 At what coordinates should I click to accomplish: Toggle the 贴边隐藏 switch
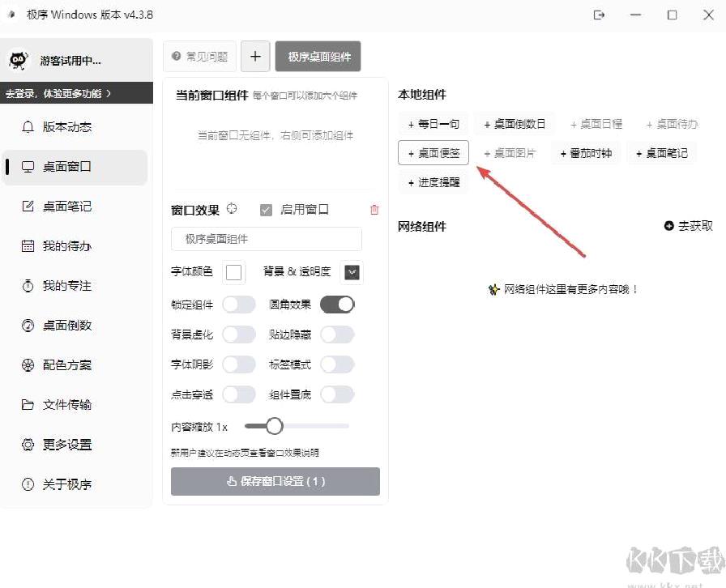tap(337, 334)
